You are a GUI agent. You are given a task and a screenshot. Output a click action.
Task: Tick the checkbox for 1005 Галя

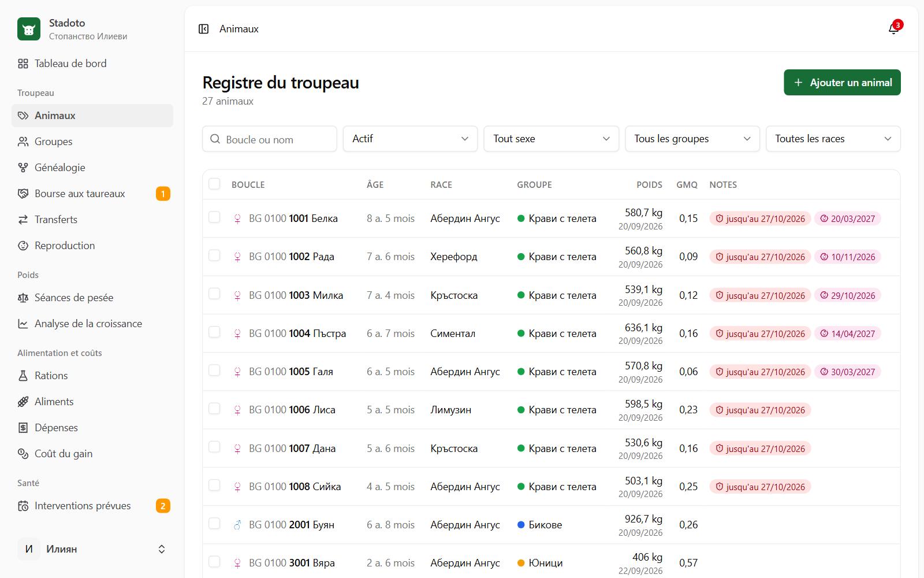(214, 370)
